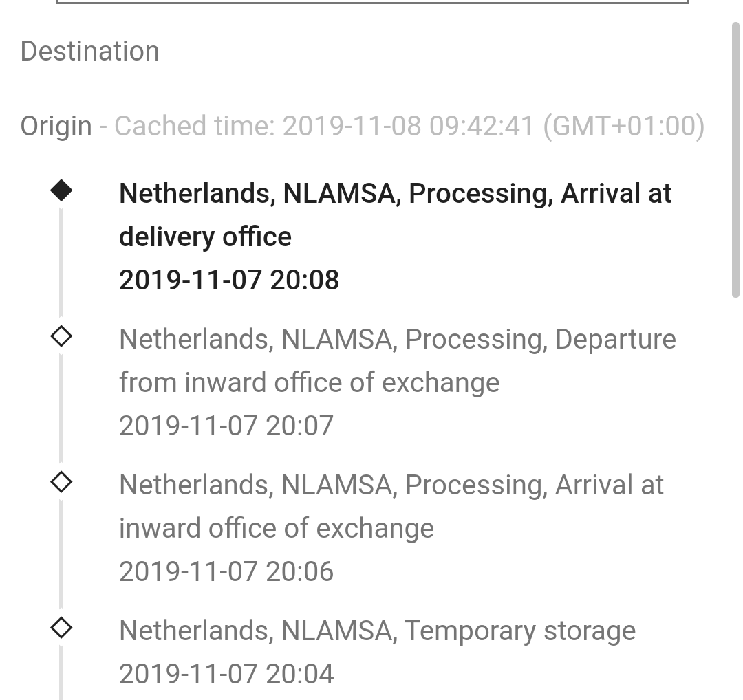Click the cached time 2019-11-08 09:42:41 text

coord(409,126)
